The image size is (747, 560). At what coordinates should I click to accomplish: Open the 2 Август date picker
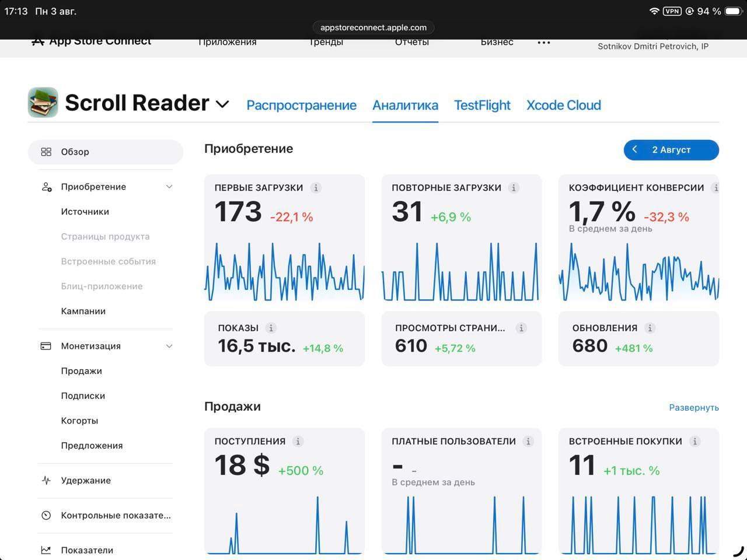[x=671, y=149]
